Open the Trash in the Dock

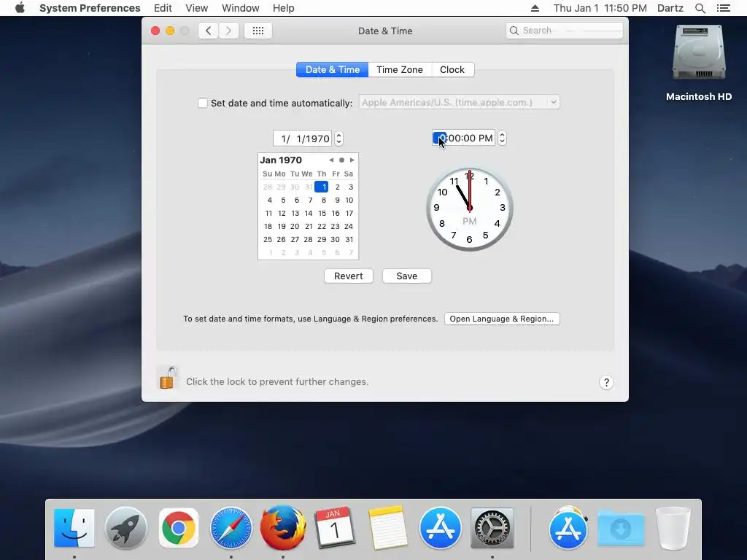pos(673,528)
